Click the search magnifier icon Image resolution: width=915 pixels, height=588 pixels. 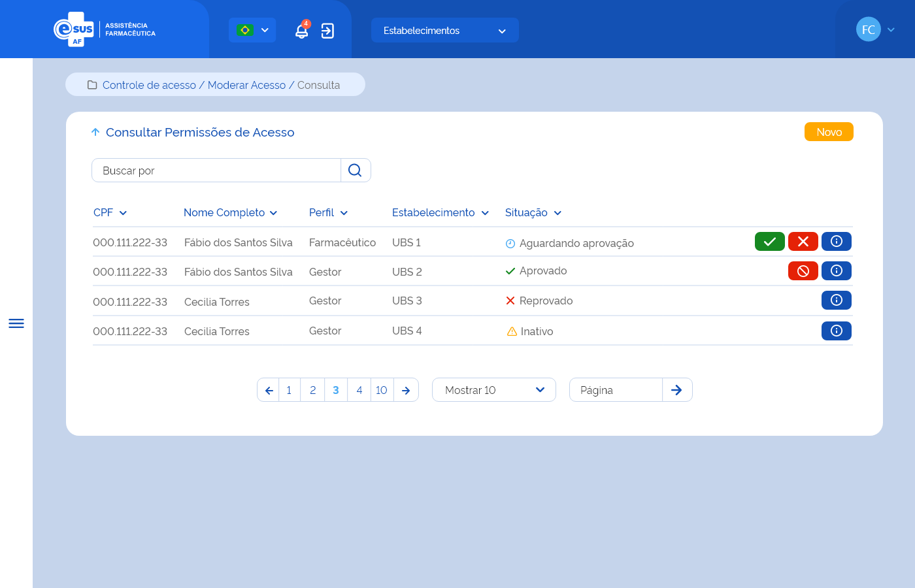pos(355,171)
